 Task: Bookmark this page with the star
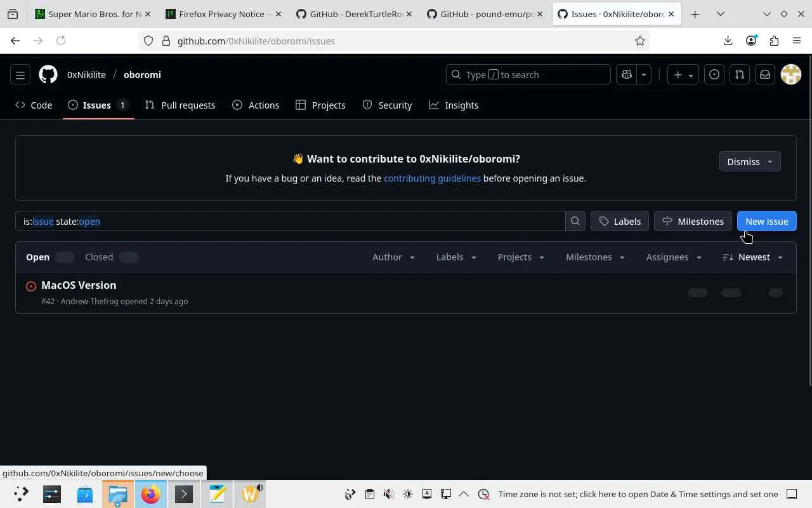640,41
